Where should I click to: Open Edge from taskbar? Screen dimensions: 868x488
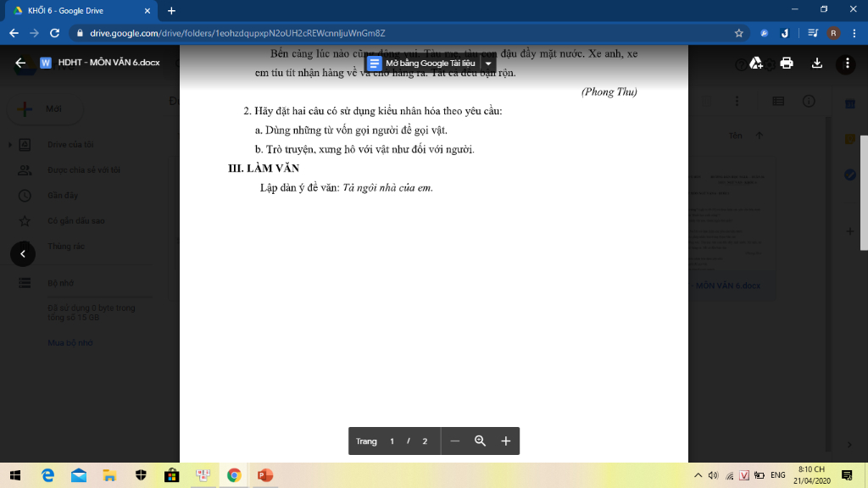coord(48,475)
